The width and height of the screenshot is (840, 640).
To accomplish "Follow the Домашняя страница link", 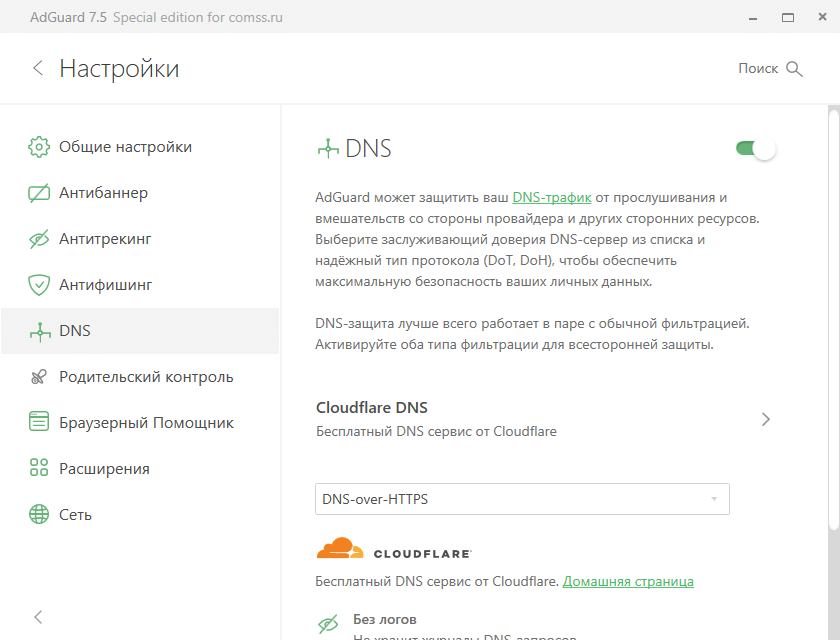I will 628,581.
